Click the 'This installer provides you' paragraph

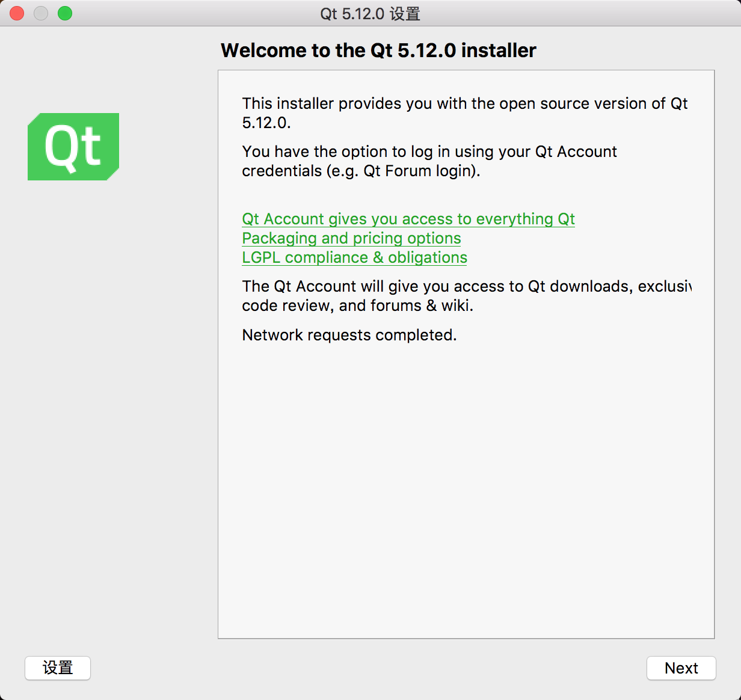tap(465, 113)
